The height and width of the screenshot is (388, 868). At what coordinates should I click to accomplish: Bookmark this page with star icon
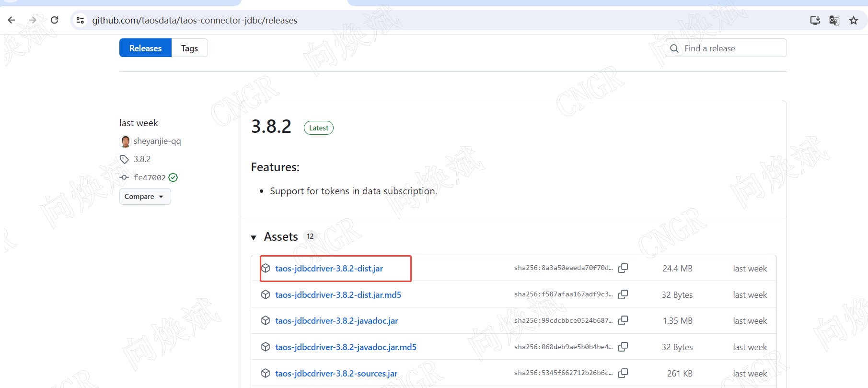[x=854, y=20]
